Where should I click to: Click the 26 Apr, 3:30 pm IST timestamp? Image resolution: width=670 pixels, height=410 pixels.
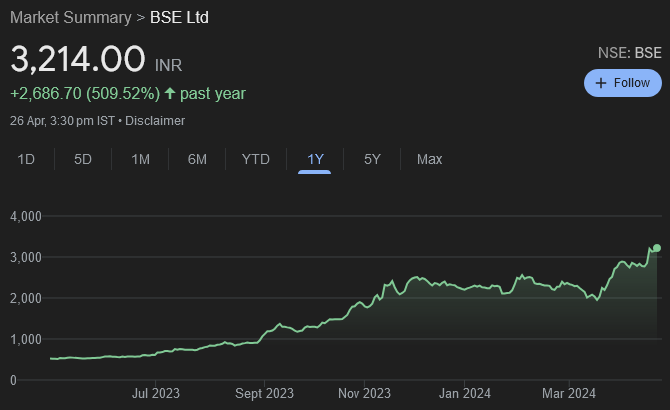coord(62,121)
